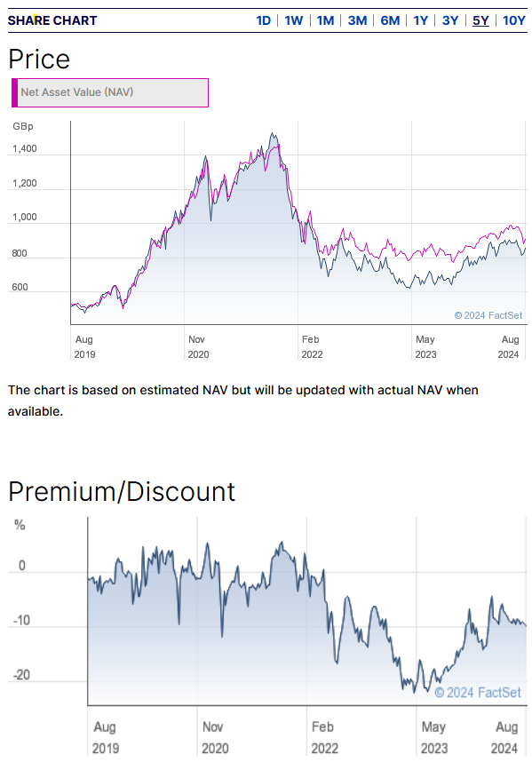This screenshot has height=770, width=532.
Task: Click the Feb 2022 price axis label
Action: (312, 346)
